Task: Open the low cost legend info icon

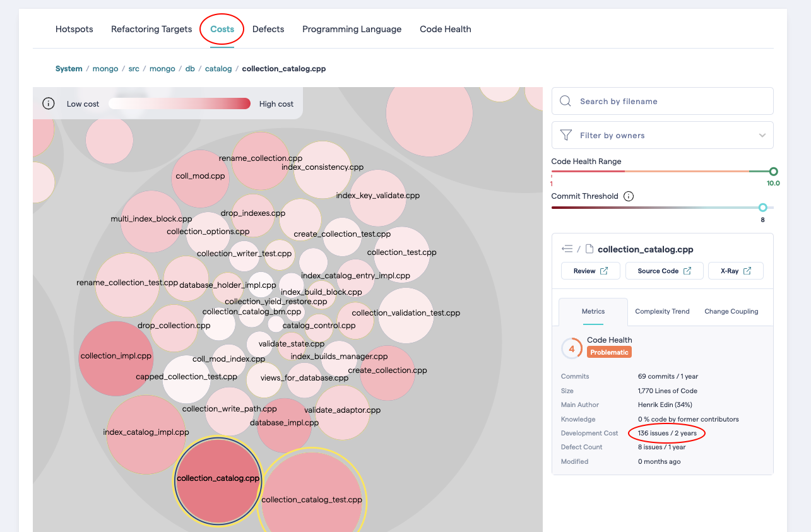Action: [x=49, y=103]
